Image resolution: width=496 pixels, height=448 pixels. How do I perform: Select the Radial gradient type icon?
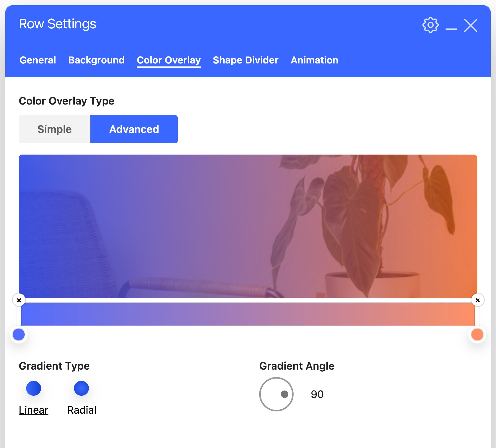(81, 388)
